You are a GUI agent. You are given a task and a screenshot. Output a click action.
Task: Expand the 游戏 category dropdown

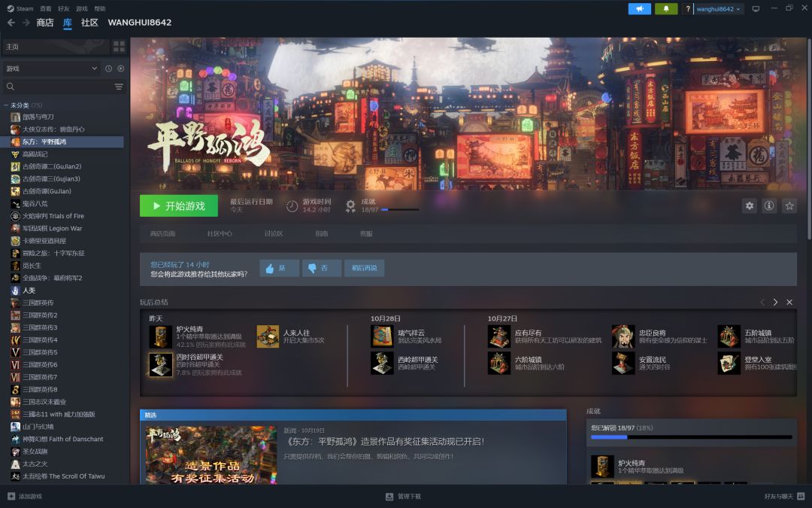coord(51,68)
